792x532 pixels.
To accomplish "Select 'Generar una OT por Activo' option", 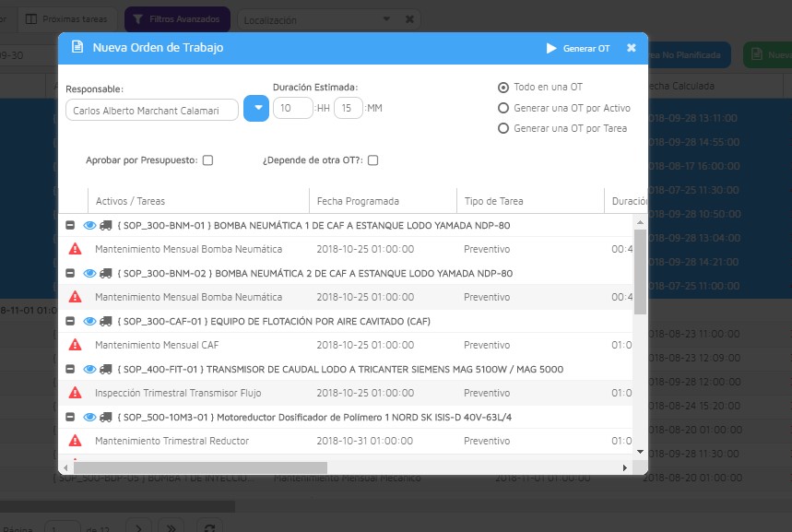I will point(503,108).
